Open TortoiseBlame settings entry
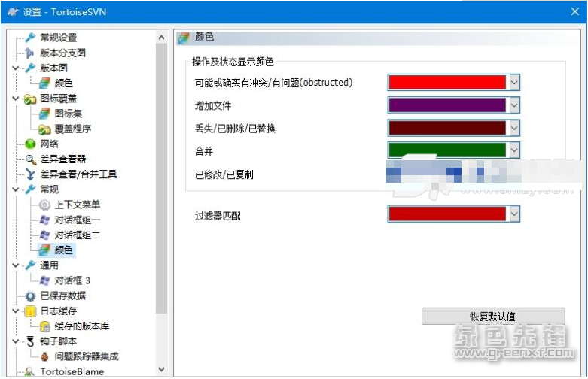 coord(72,371)
